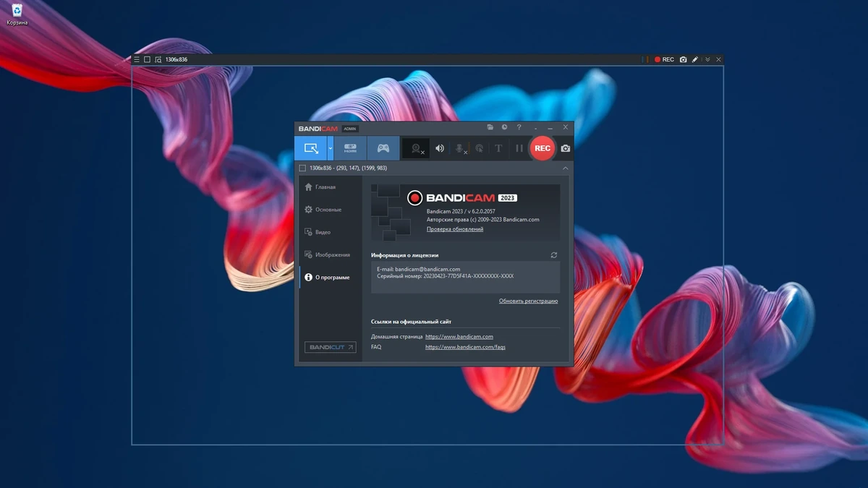Click the pause recording button
Viewport: 868px width, 488px height.
pos(519,148)
